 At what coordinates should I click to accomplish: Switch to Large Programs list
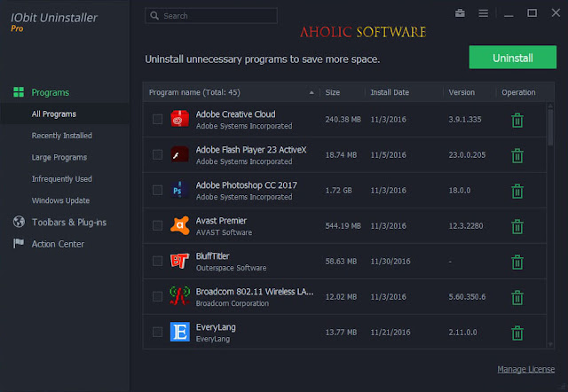(59, 158)
